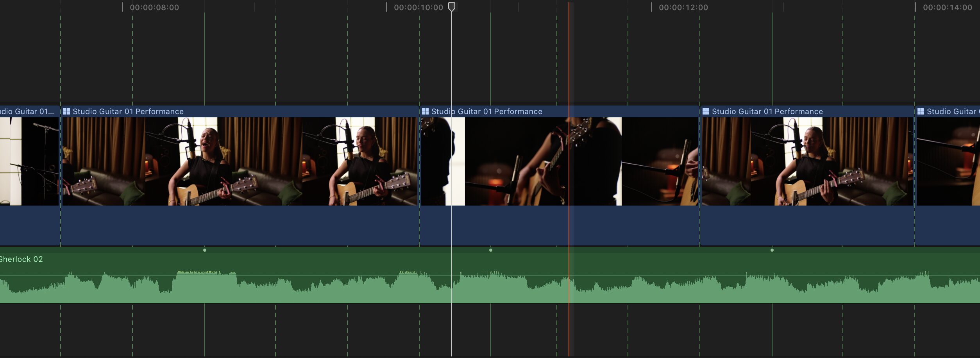Click the multicam icon on the clip starting after 00:00:12:00
This screenshot has width=980, height=358.
tap(706, 111)
